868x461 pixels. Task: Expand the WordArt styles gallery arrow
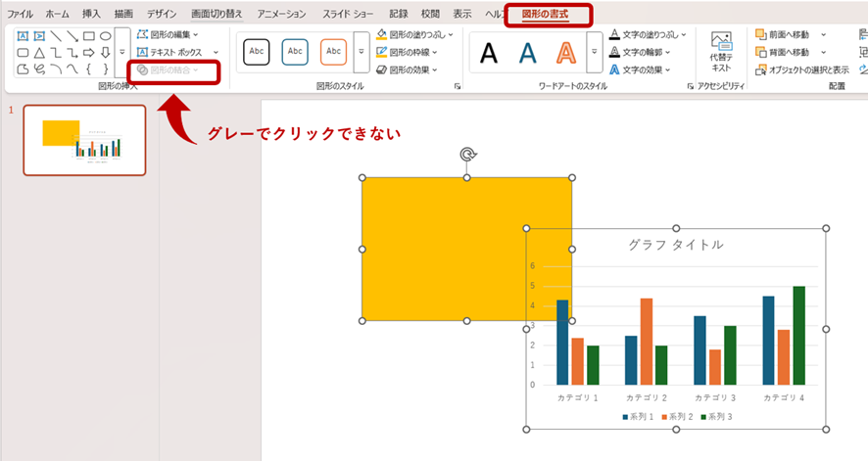pyautogui.click(x=594, y=52)
